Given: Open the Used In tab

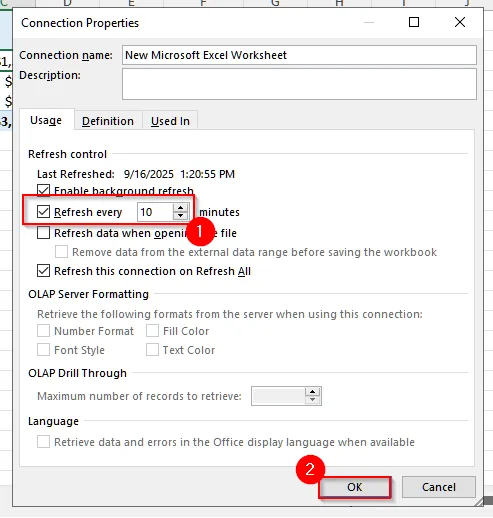Looking at the screenshot, I should coord(170,121).
